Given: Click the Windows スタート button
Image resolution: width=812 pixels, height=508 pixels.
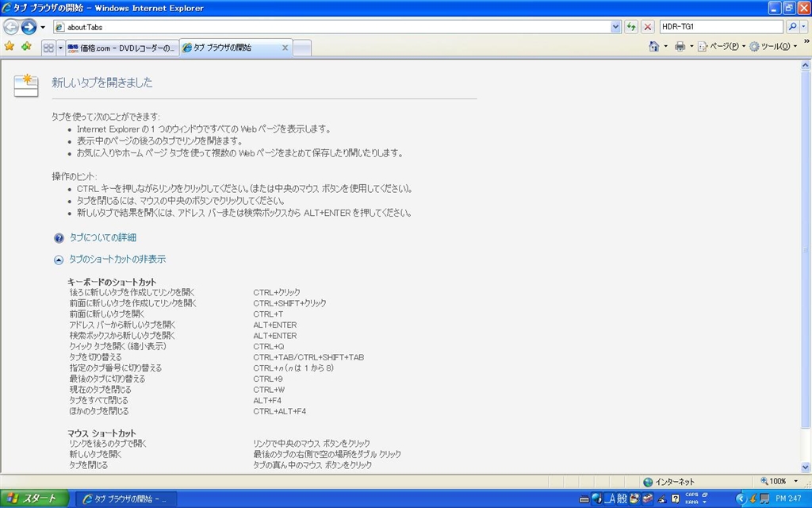Looking at the screenshot, I should click(34, 498).
